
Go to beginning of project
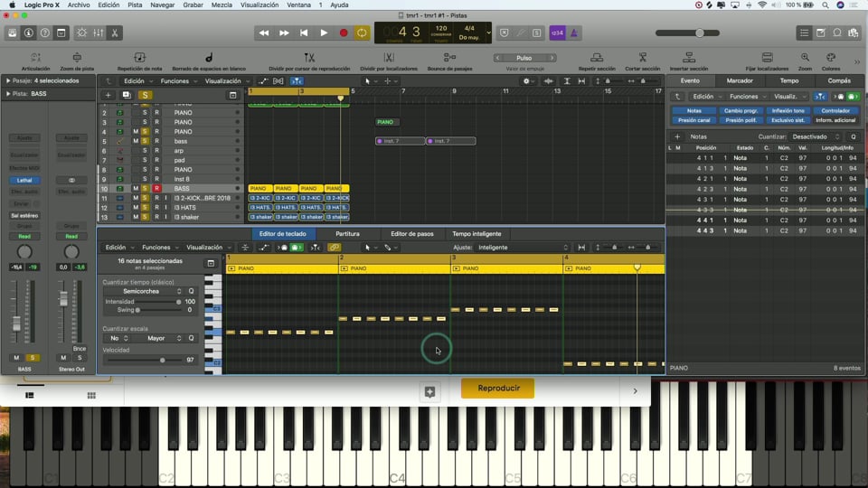304,33
